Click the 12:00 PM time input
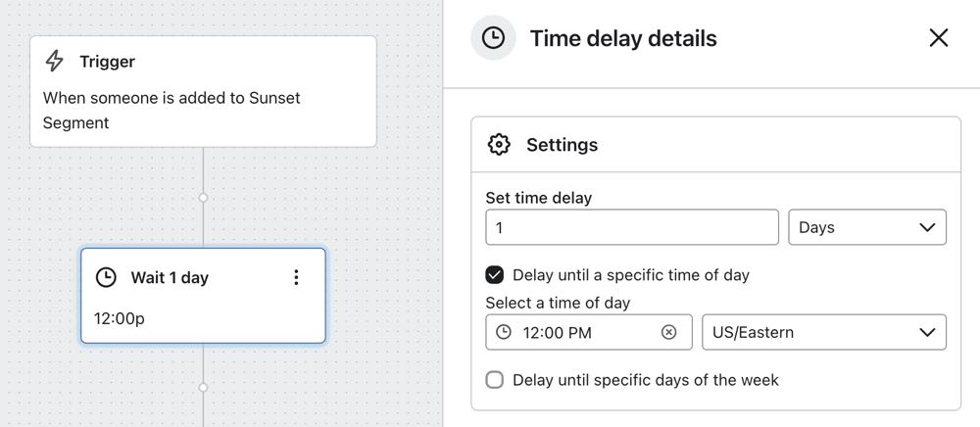The width and height of the screenshot is (980, 427). point(588,332)
